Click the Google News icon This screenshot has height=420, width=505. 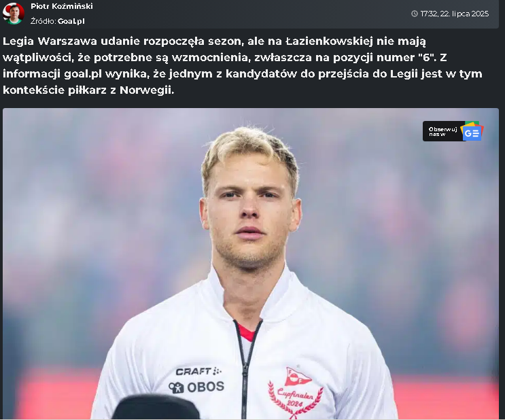point(472,131)
